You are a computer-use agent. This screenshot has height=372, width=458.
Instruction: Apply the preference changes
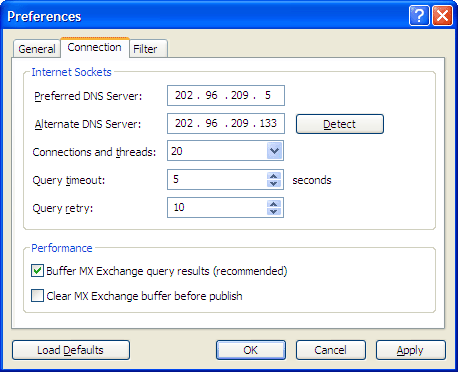click(411, 350)
